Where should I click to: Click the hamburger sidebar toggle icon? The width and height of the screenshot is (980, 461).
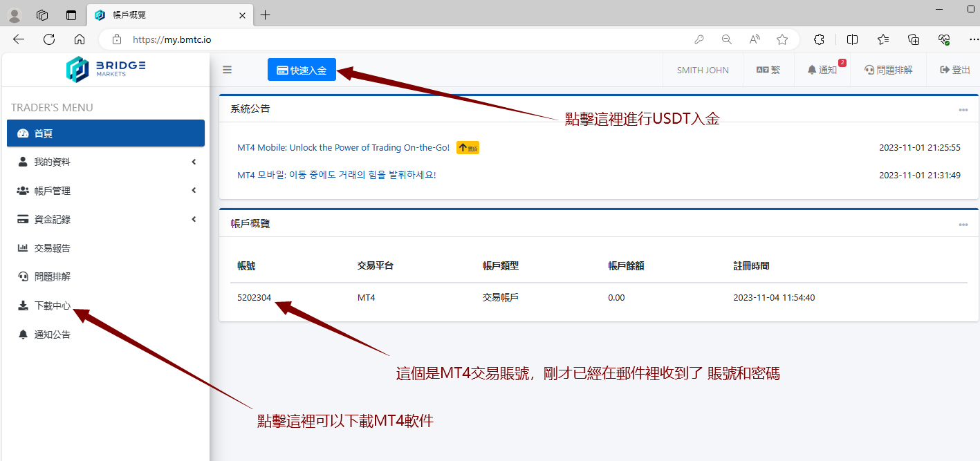click(x=227, y=70)
